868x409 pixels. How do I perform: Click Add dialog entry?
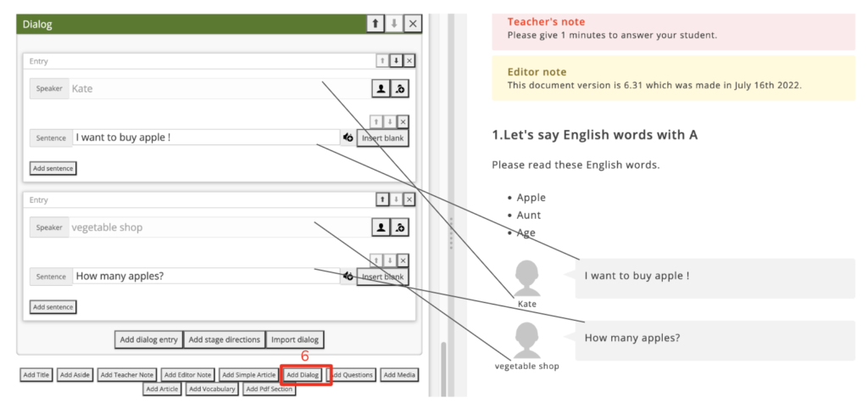point(148,339)
